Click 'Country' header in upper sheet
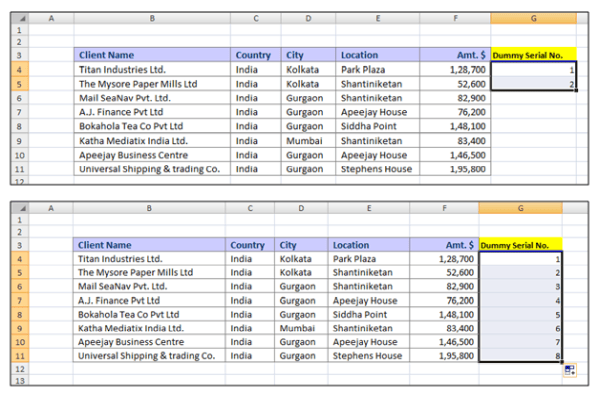600x397 pixels. click(x=256, y=55)
